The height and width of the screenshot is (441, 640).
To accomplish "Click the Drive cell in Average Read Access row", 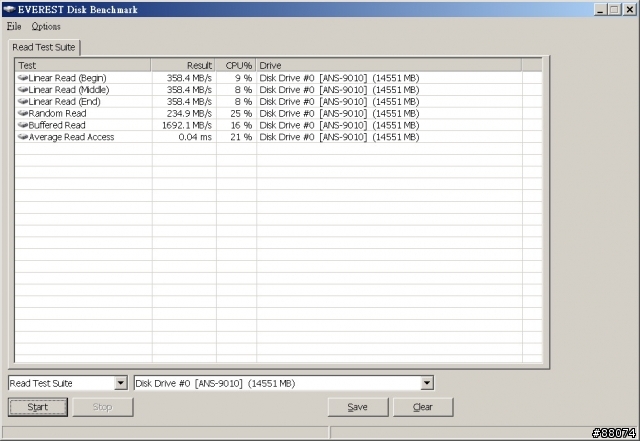I will click(x=339, y=137).
